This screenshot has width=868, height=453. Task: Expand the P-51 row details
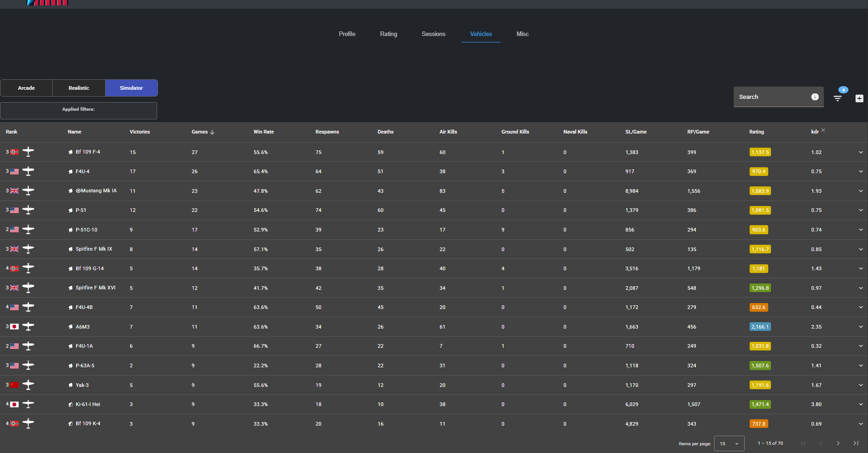[x=861, y=210]
